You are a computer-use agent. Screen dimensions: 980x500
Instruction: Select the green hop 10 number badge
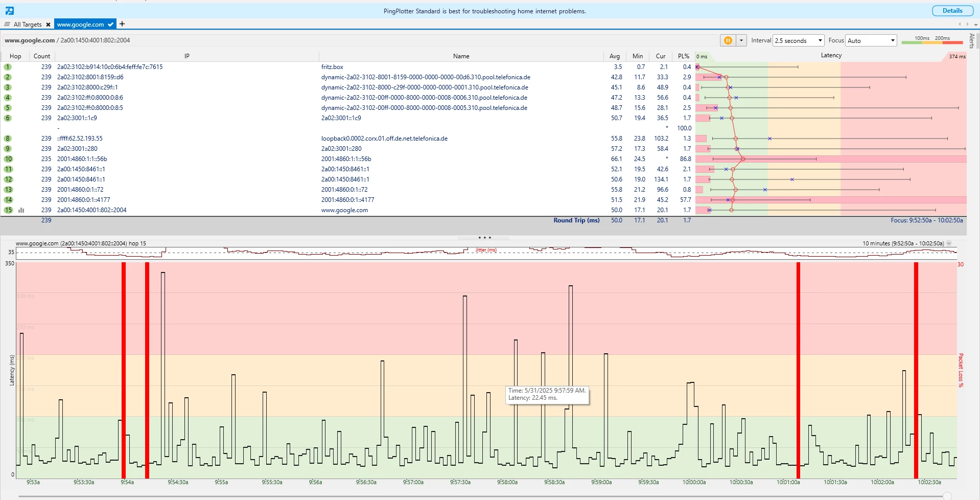(x=8, y=159)
